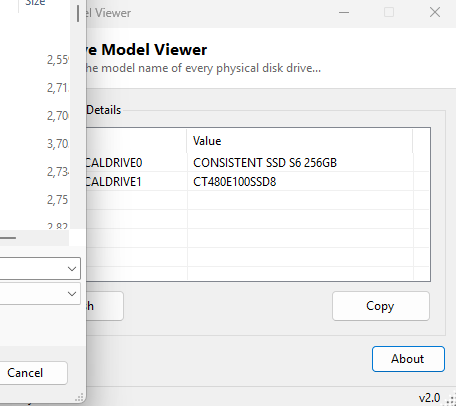456x406 pixels.
Task: Open the About dialog button
Action: (x=408, y=359)
